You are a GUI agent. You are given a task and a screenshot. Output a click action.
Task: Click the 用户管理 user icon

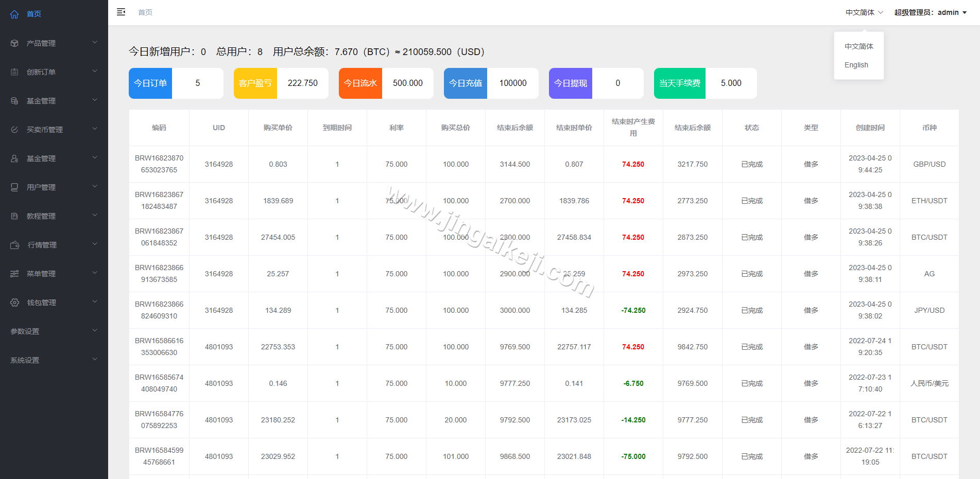tap(14, 187)
